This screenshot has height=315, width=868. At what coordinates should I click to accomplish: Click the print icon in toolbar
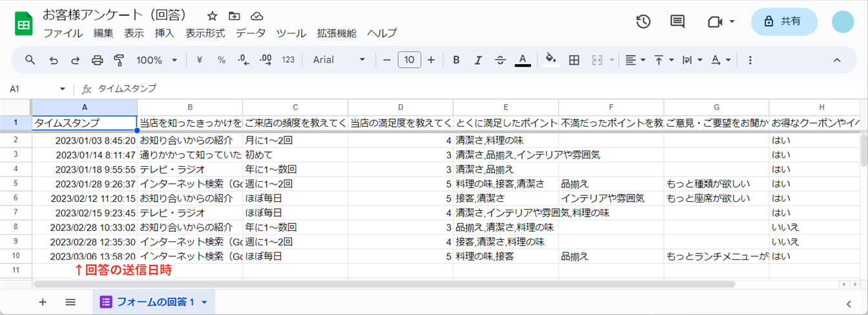click(97, 60)
